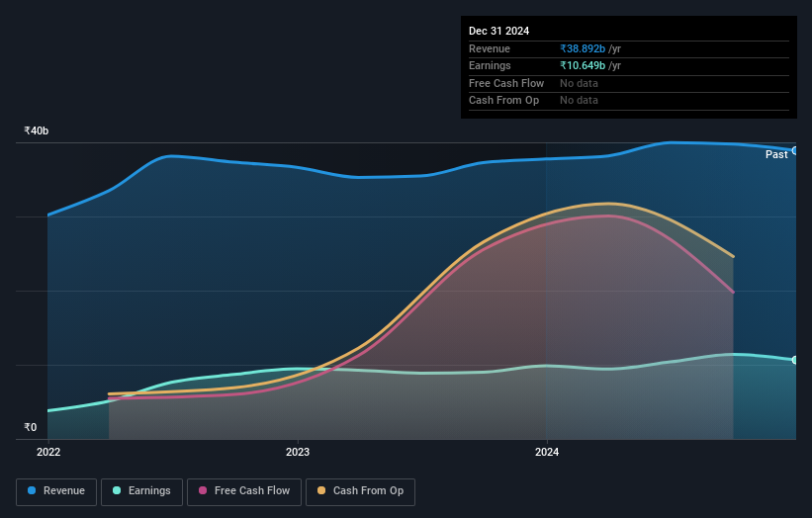Click the blue Revenue legend dot
Image resolution: width=812 pixels, height=518 pixels.
click(32, 490)
